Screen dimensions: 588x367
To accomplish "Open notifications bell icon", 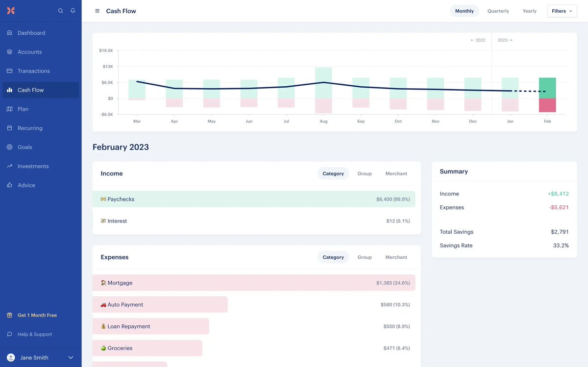I will pos(73,11).
